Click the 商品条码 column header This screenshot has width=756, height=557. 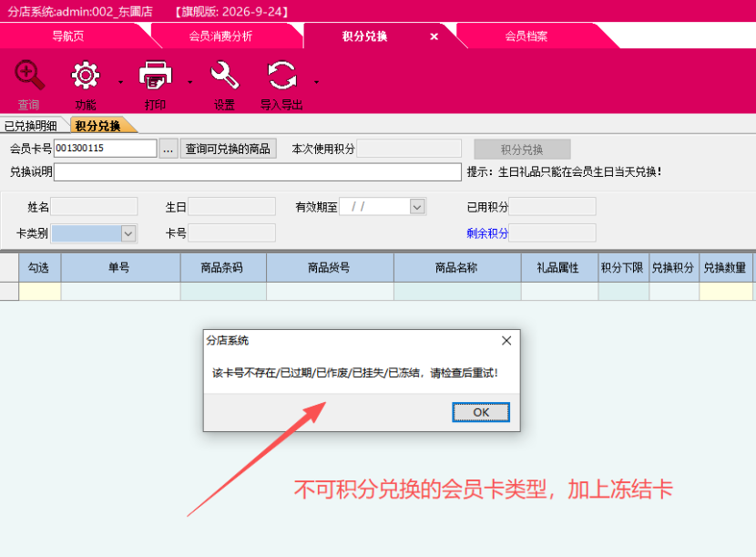pos(223,268)
